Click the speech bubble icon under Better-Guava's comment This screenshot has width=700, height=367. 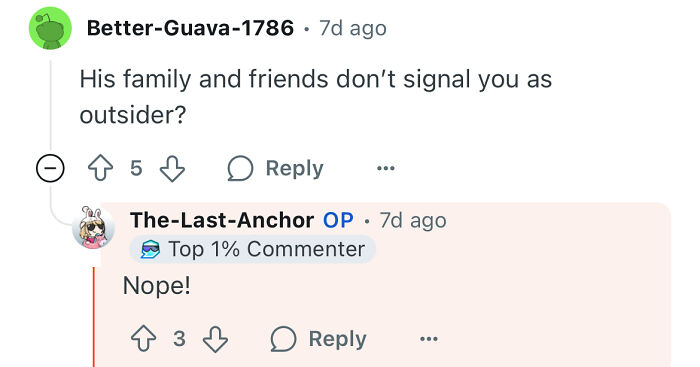(x=240, y=168)
